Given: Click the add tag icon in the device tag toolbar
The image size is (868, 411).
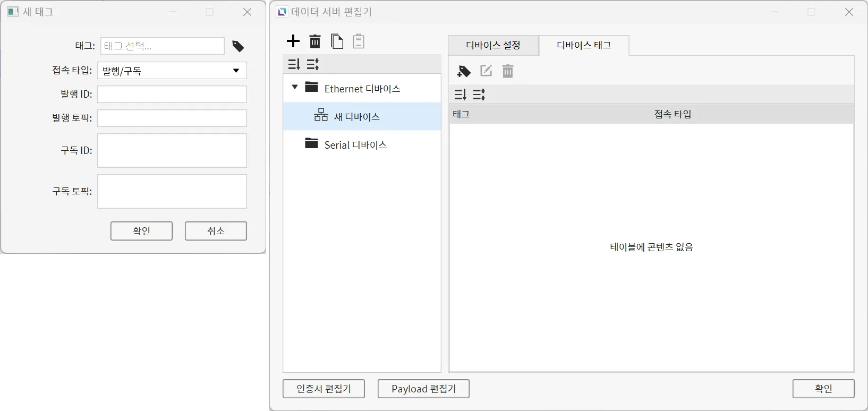Looking at the screenshot, I should (x=464, y=71).
